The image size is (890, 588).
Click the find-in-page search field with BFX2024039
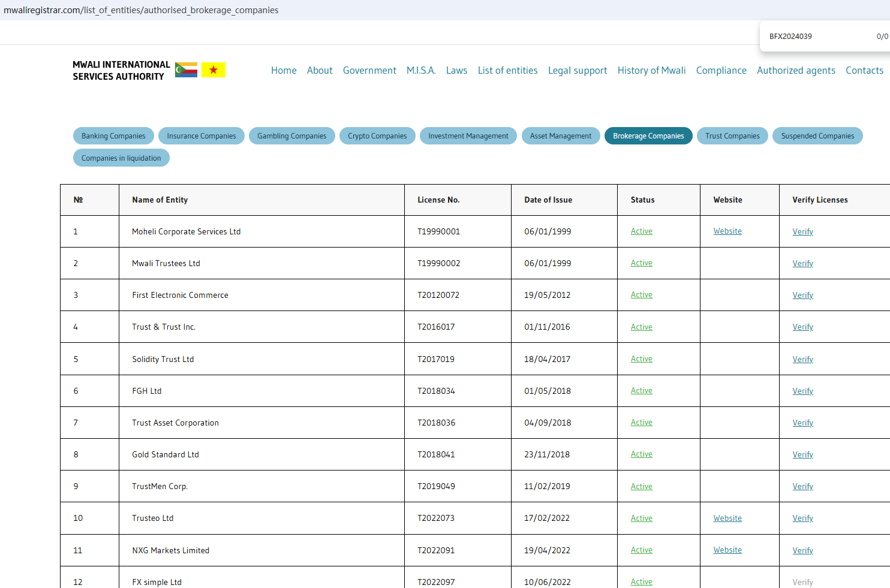click(816, 37)
